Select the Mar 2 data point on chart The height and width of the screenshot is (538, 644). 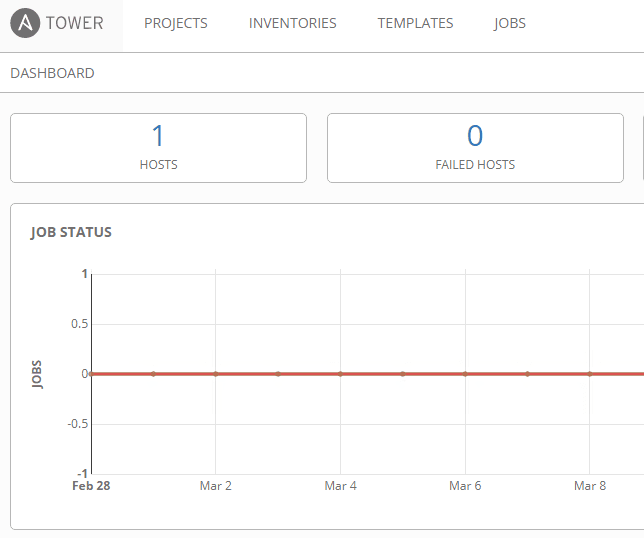coord(215,374)
